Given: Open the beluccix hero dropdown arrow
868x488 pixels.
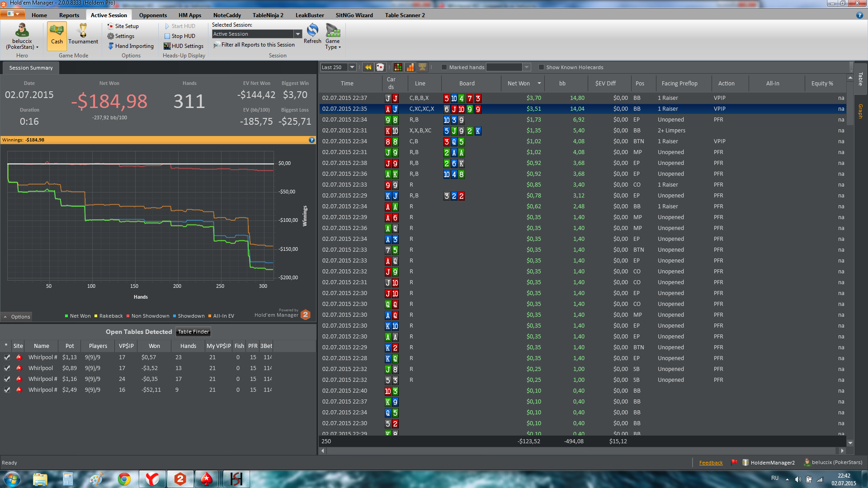Looking at the screenshot, I should 37,47.
